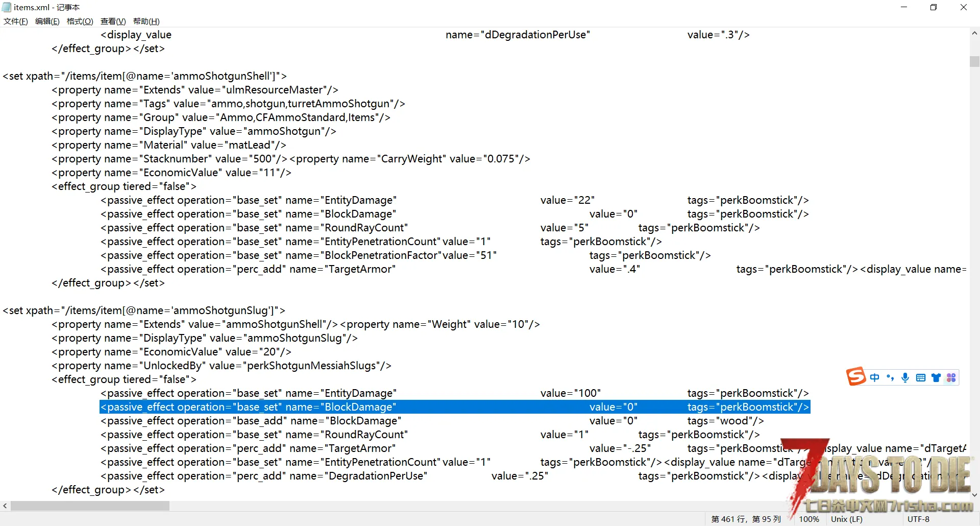Open the 文件(F) menu
The width and height of the screenshot is (980, 526).
16,21
